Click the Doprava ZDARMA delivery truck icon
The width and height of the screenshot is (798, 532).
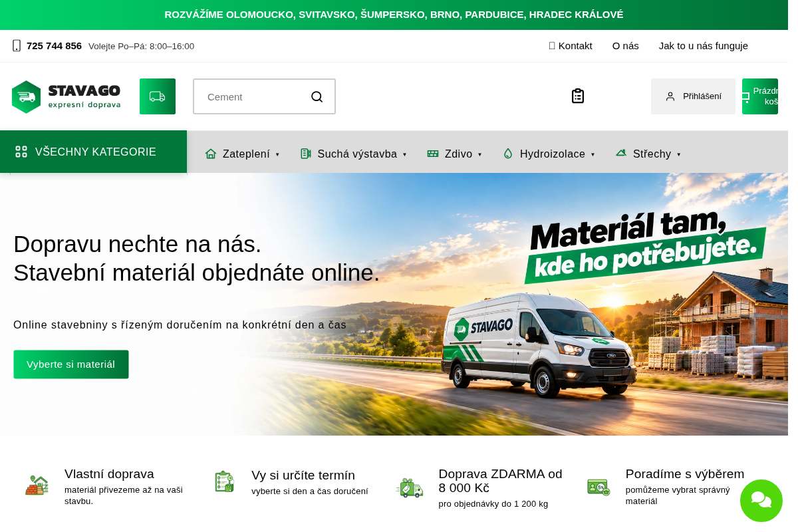[x=409, y=487]
